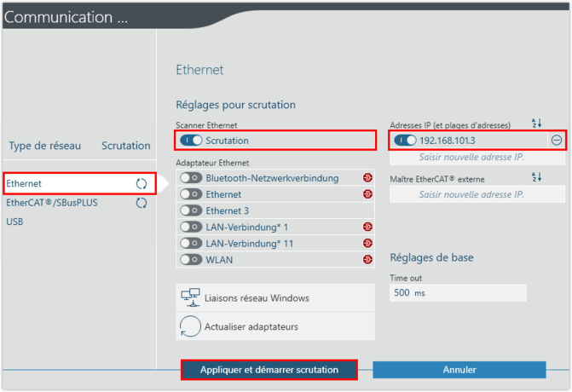Sort the Adresses IP list using A-Z icon
This screenshot has height=392, width=572.
[536, 124]
